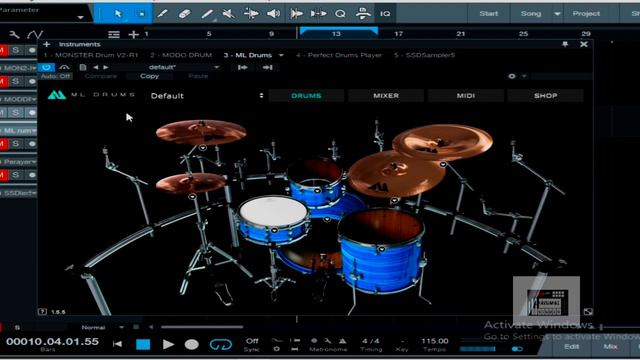Open the MIXER tab
640x360 pixels.
(x=386, y=96)
